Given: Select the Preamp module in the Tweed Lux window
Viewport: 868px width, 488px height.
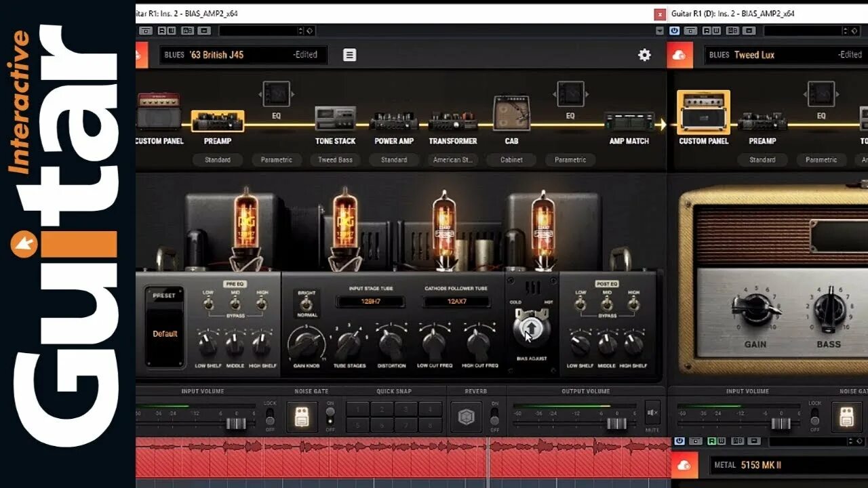Looking at the screenshot, I should [762, 122].
